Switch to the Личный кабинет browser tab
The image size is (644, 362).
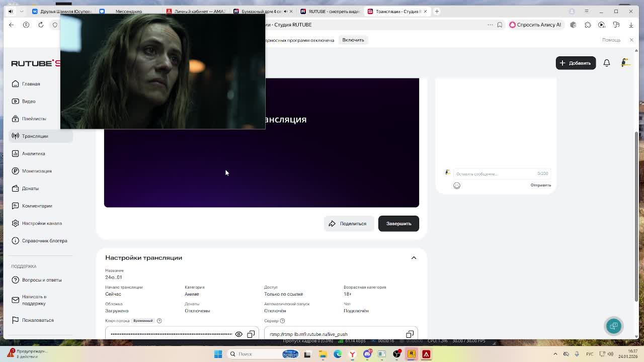click(x=196, y=11)
